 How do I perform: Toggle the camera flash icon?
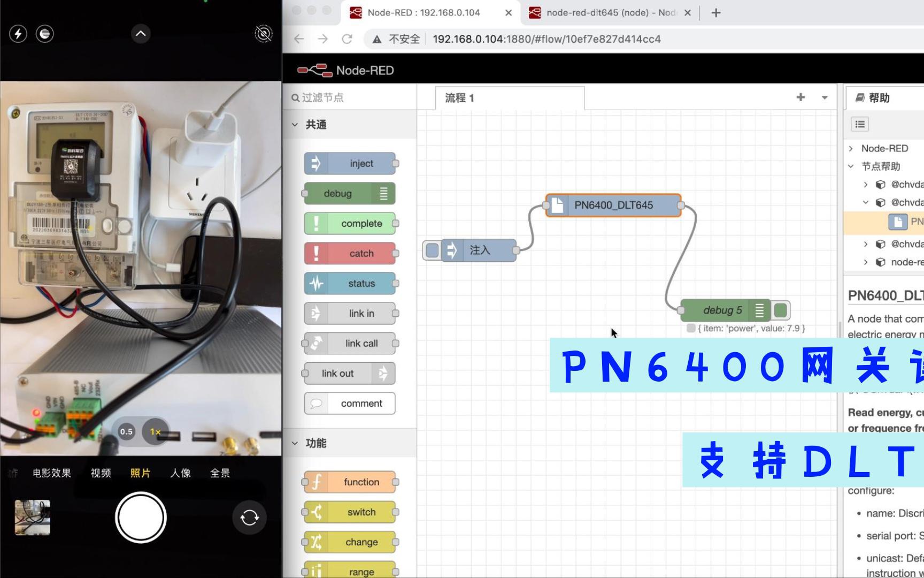point(18,34)
